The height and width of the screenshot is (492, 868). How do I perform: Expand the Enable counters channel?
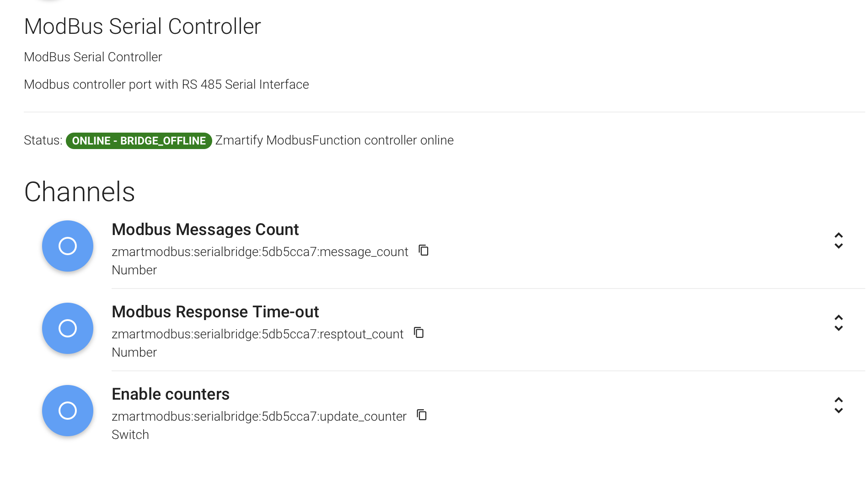click(x=838, y=405)
